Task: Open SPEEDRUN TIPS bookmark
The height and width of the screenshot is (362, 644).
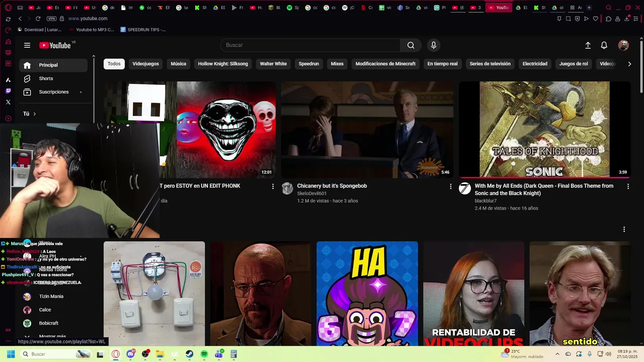Action: click(x=143, y=30)
